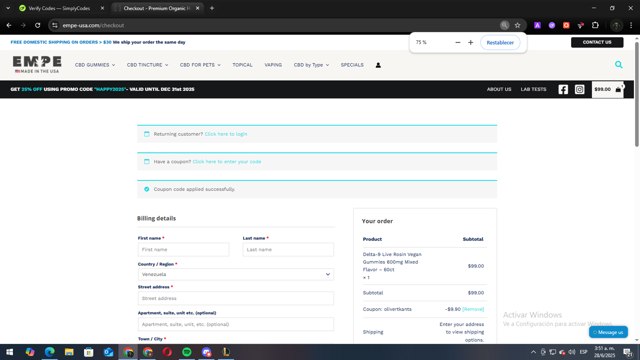Bookmark this page with the star icon
Image resolution: width=640 pixels, height=360 pixels.
(x=518, y=25)
